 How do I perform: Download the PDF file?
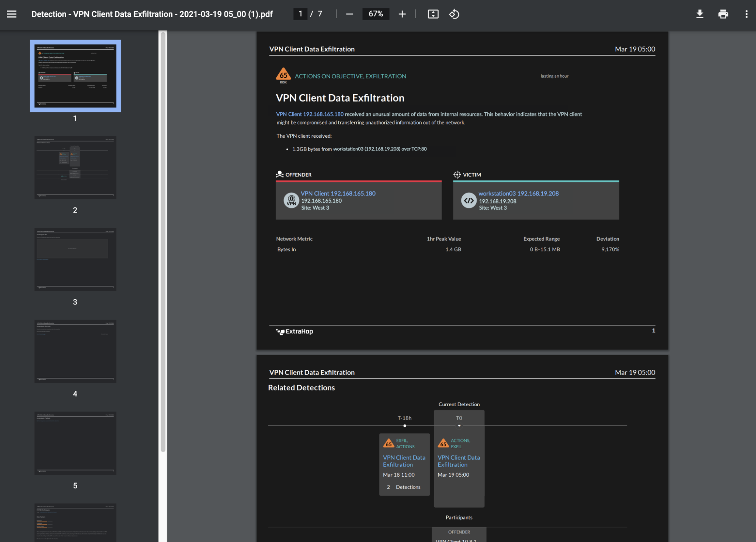point(700,14)
